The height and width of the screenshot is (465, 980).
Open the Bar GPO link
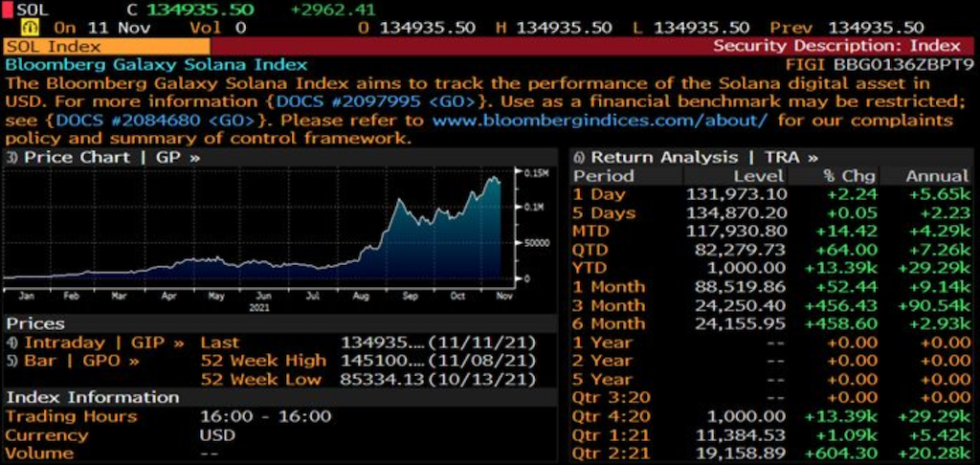click(81, 361)
